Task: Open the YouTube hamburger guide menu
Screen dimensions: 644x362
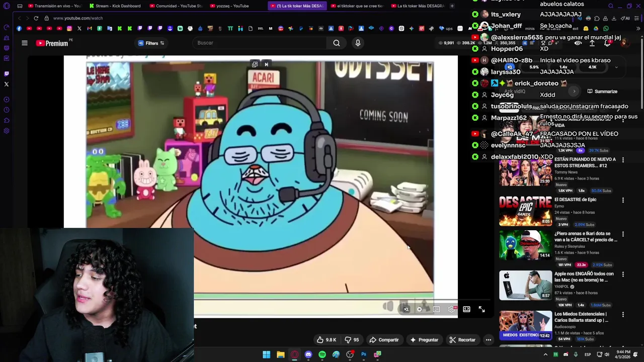Action: pos(24,43)
